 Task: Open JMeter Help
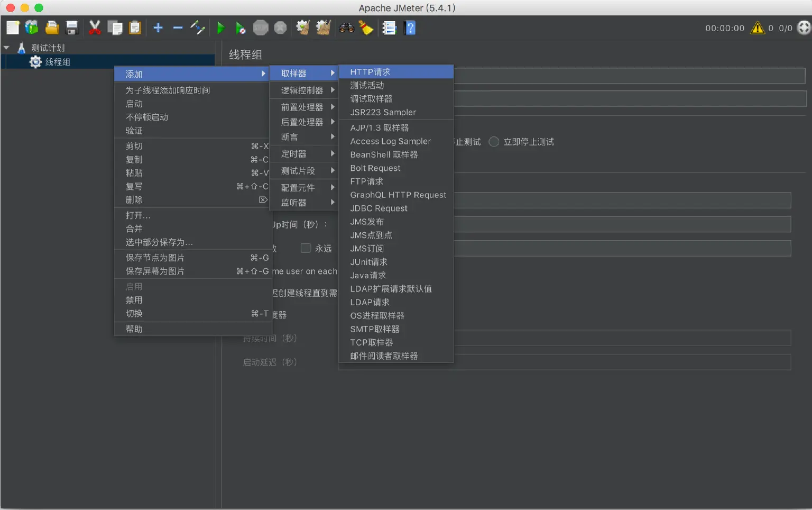(x=410, y=28)
